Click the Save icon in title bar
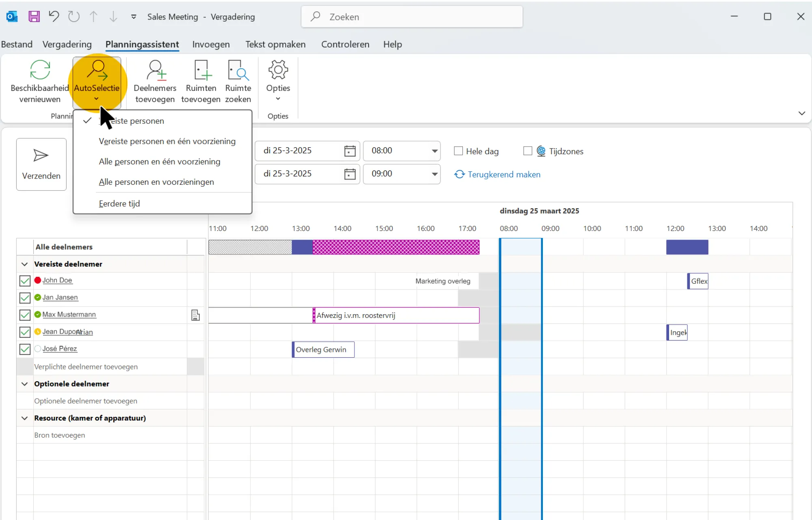812x520 pixels. click(34, 17)
